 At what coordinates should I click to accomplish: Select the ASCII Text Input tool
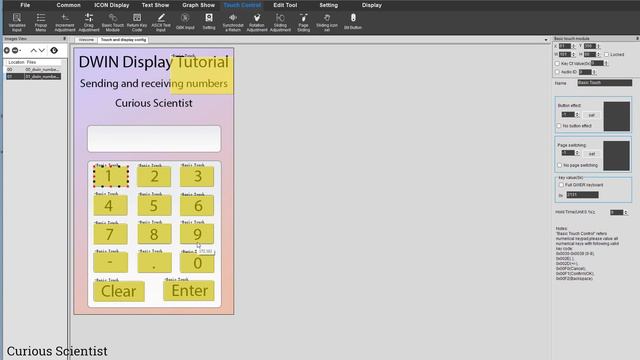pyautogui.click(x=161, y=22)
